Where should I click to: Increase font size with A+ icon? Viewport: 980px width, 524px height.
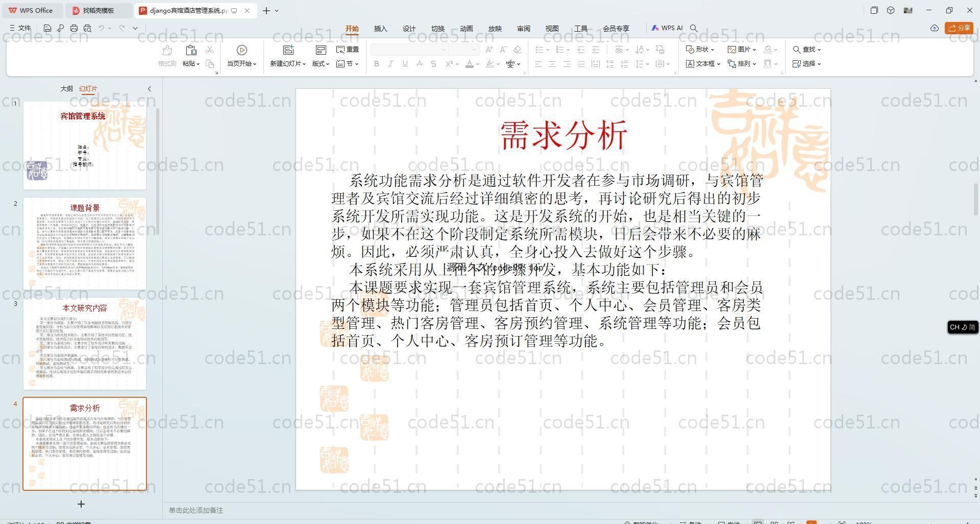[489, 50]
